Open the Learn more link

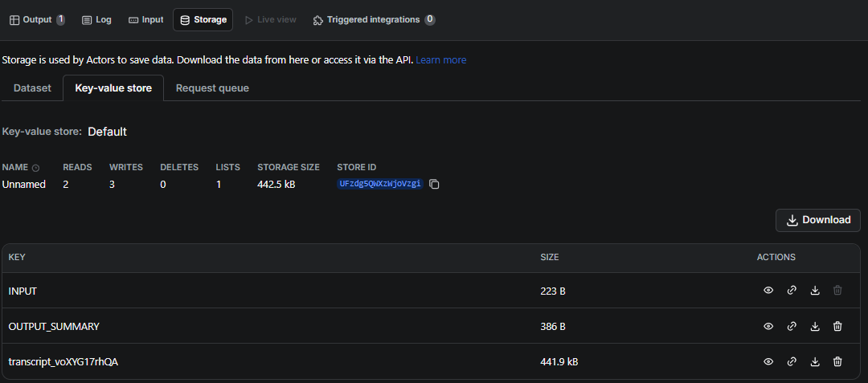(440, 59)
